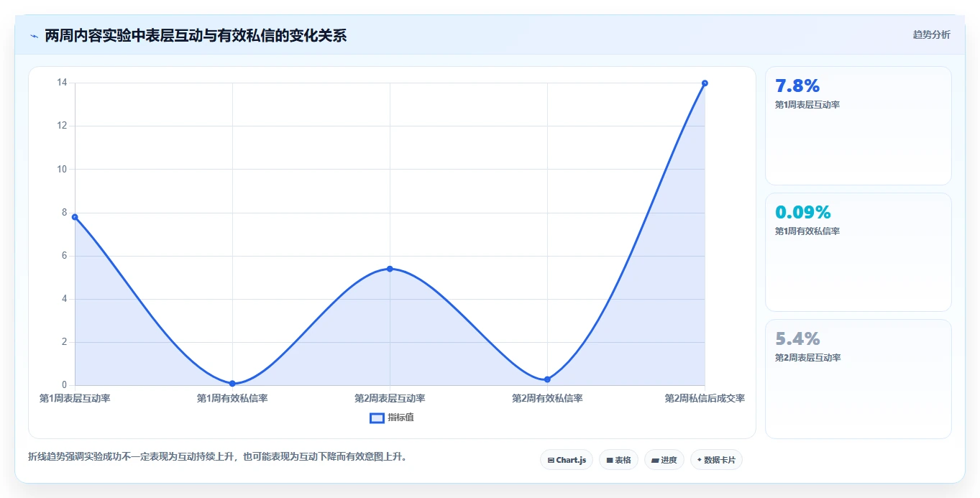Image resolution: width=980 pixels, height=498 pixels.
Task: Click the 第2周私信后成交率 data point at 14
Action: point(705,83)
